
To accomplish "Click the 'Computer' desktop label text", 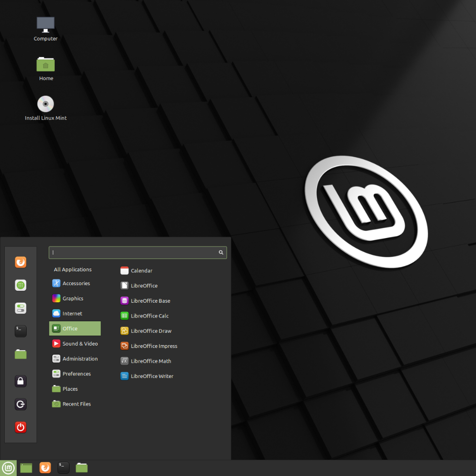I will [46, 39].
